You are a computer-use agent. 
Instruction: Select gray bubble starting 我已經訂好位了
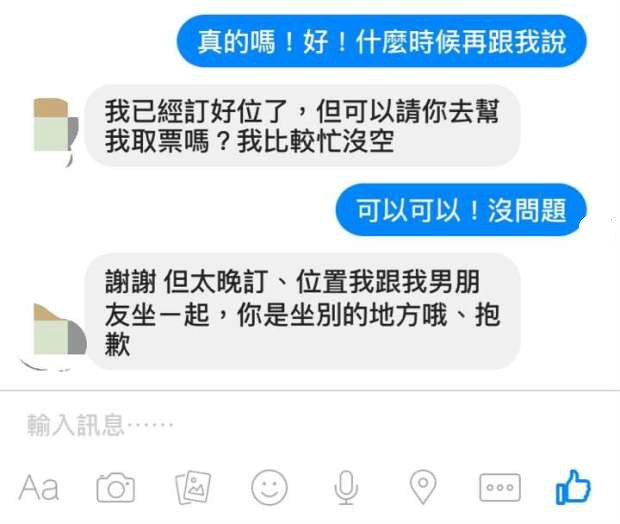click(x=302, y=126)
